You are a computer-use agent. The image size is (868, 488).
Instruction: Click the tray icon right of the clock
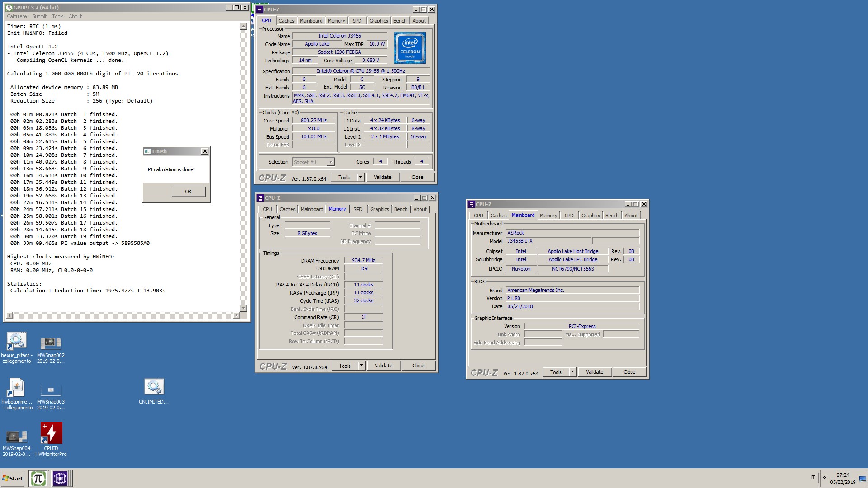click(x=862, y=479)
